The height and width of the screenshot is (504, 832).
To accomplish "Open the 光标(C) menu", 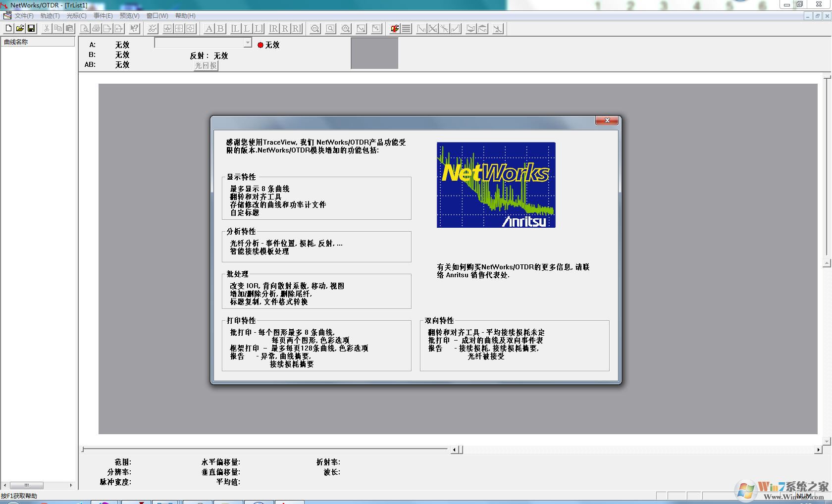I will click(76, 16).
